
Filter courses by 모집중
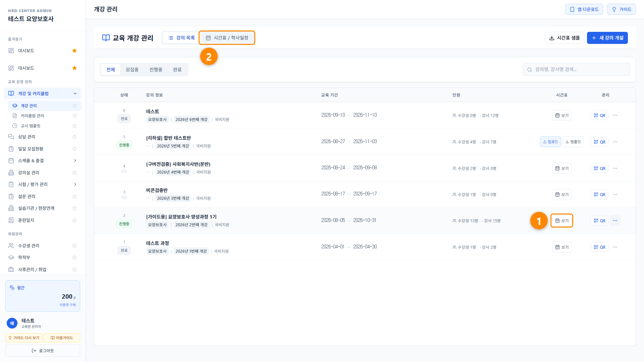point(132,70)
